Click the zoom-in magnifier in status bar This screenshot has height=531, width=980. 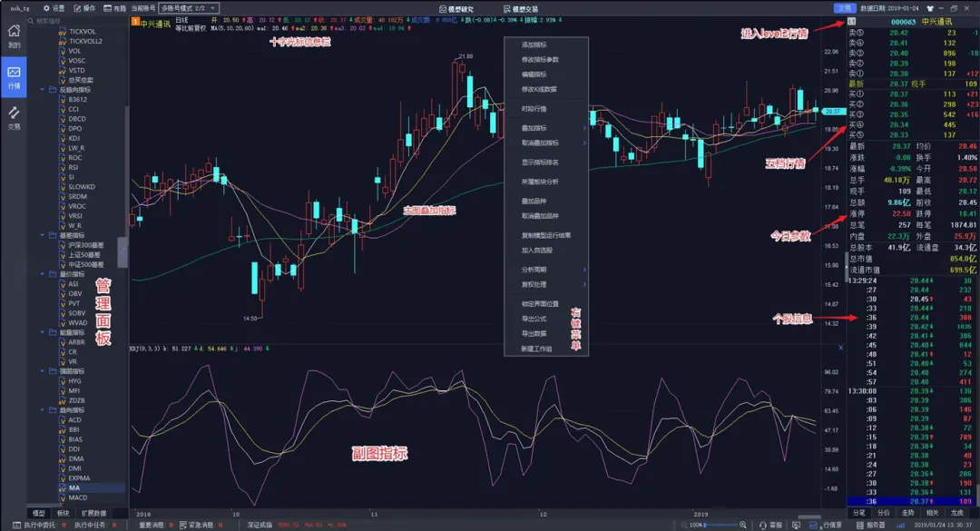coord(743,525)
